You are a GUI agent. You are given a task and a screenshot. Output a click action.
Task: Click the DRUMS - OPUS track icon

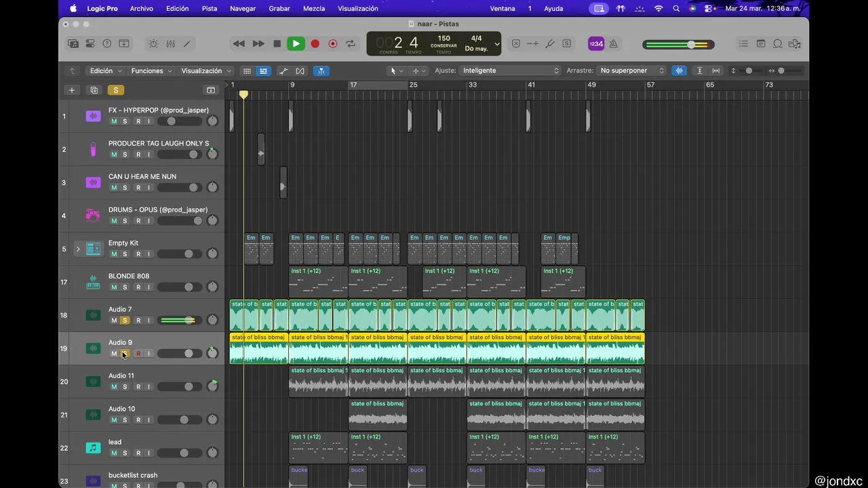point(93,216)
